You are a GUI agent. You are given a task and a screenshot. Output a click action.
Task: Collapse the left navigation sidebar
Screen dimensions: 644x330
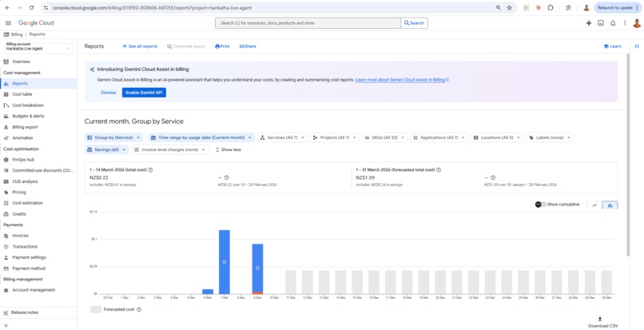tap(6, 325)
